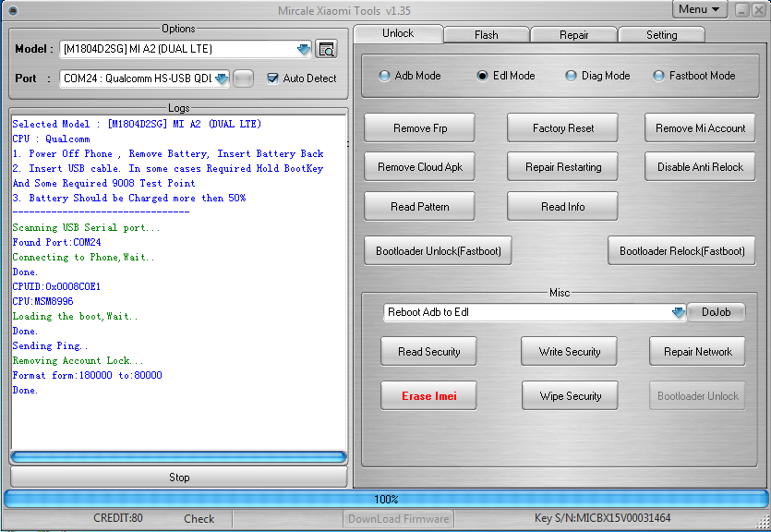Switch to the Flash tab
The image size is (771, 532).
click(487, 35)
